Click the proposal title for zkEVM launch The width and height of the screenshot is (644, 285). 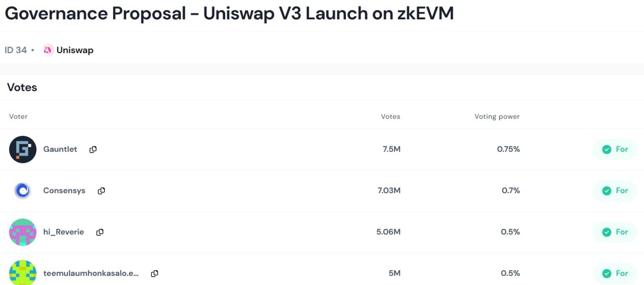[229, 13]
